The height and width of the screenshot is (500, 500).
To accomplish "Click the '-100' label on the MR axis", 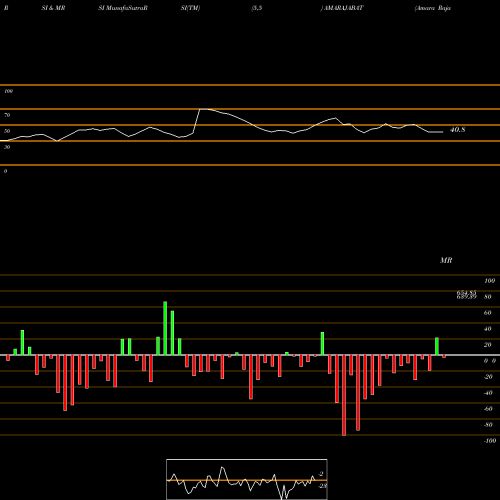I will [x=490, y=441].
